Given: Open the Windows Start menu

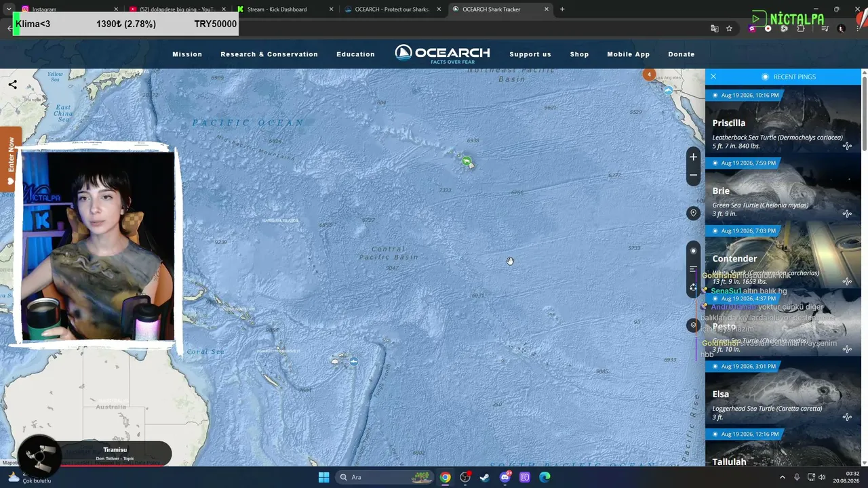Looking at the screenshot, I should pos(323,477).
